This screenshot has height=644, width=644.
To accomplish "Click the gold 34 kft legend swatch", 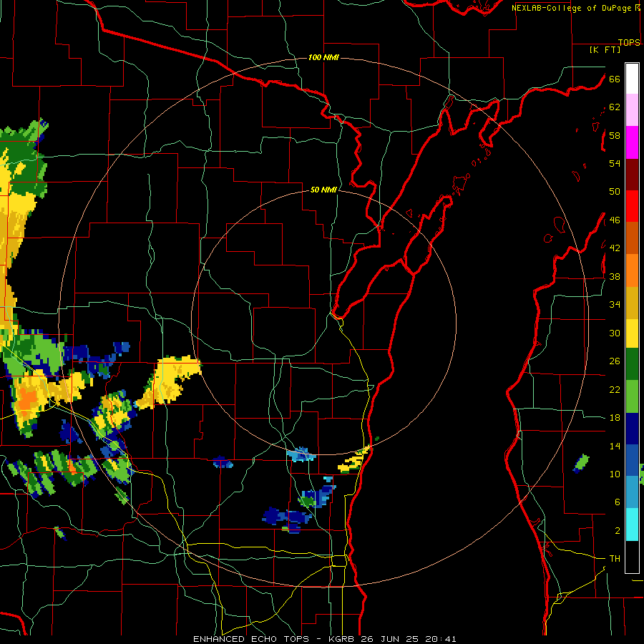I will pyautogui.click(x=632, y=303).
